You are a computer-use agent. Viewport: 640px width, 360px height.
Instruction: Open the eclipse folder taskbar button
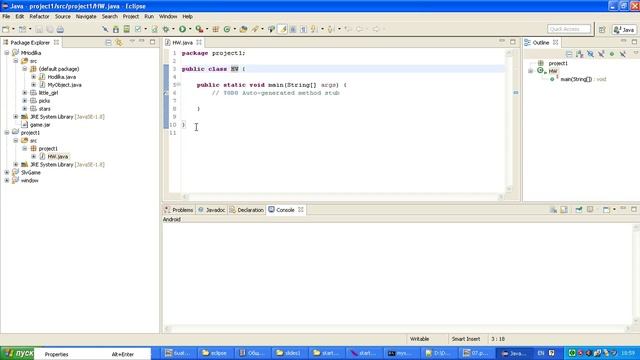coord(215,353)
